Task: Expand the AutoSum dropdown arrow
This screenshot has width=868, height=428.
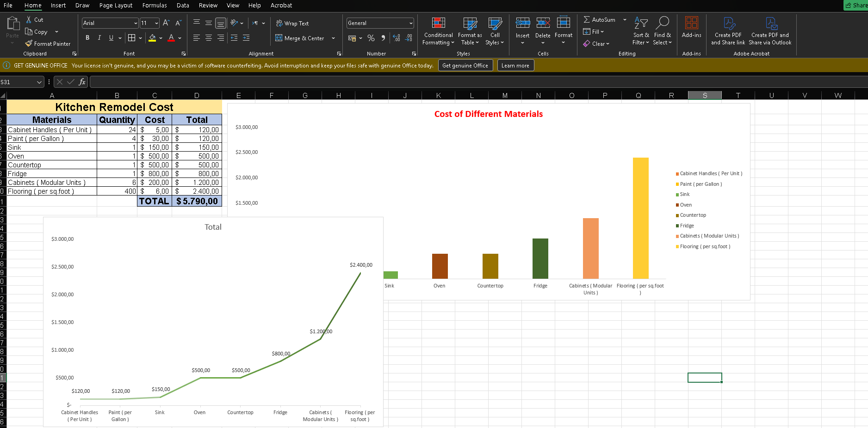Action: click(625, 20)
